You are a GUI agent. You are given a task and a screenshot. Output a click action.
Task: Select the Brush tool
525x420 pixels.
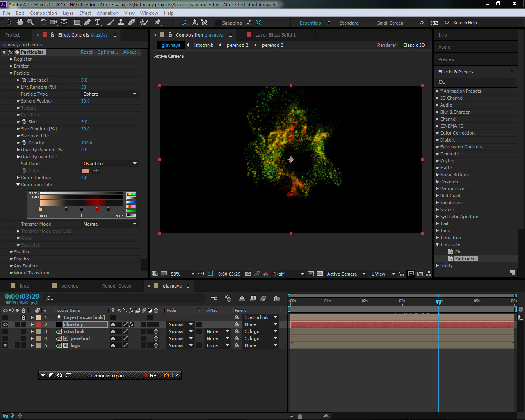(110, 23)
